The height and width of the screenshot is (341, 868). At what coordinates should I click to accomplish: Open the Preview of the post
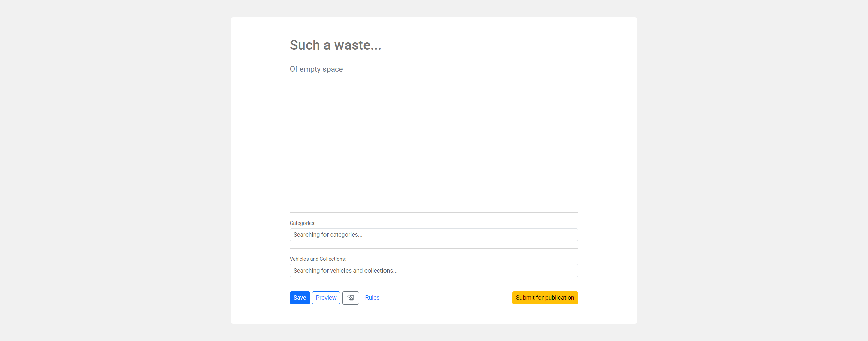[326, 298]
